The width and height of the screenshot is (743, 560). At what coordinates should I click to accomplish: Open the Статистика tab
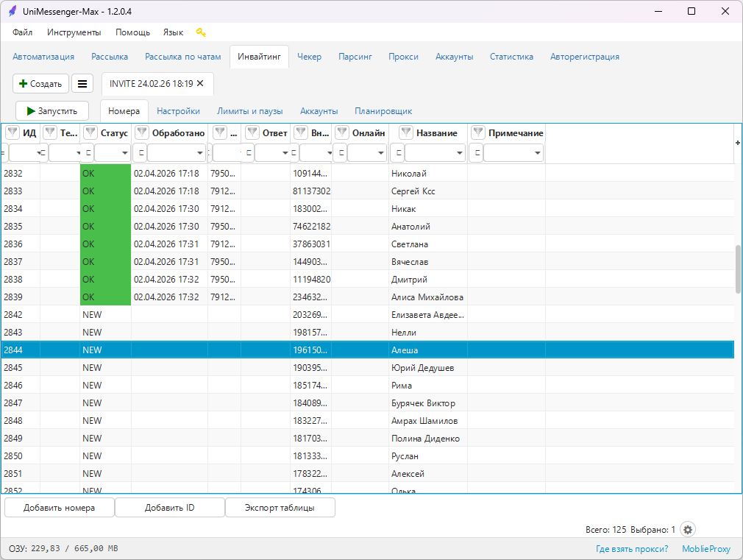click(511, 57)
